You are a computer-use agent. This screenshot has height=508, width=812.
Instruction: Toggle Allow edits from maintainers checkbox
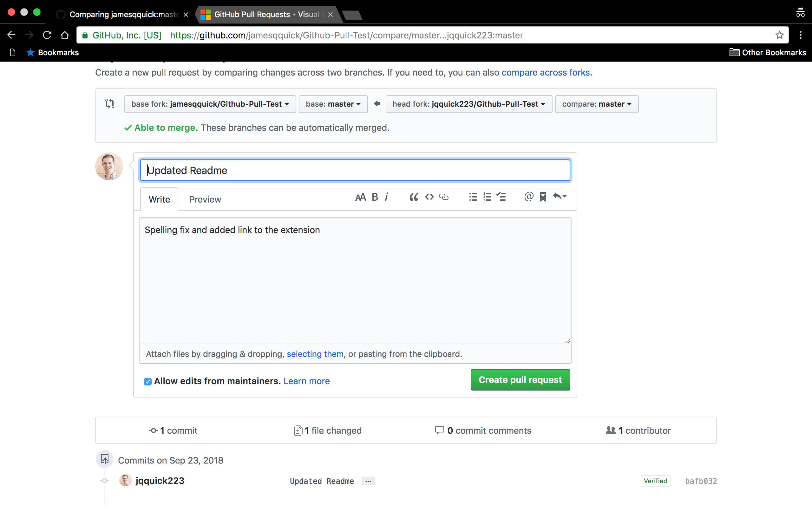click(x=147, y=381)
